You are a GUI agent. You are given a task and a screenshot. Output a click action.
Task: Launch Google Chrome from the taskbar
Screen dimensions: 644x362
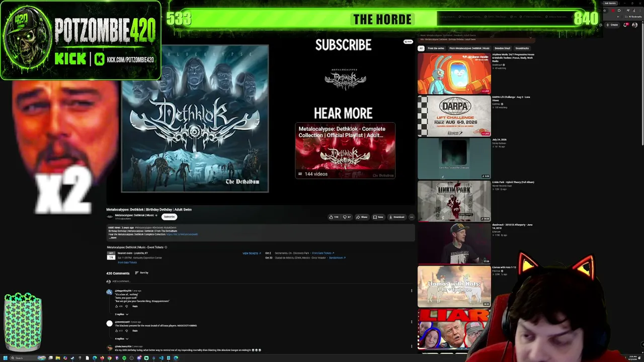[x=110, y=358]
